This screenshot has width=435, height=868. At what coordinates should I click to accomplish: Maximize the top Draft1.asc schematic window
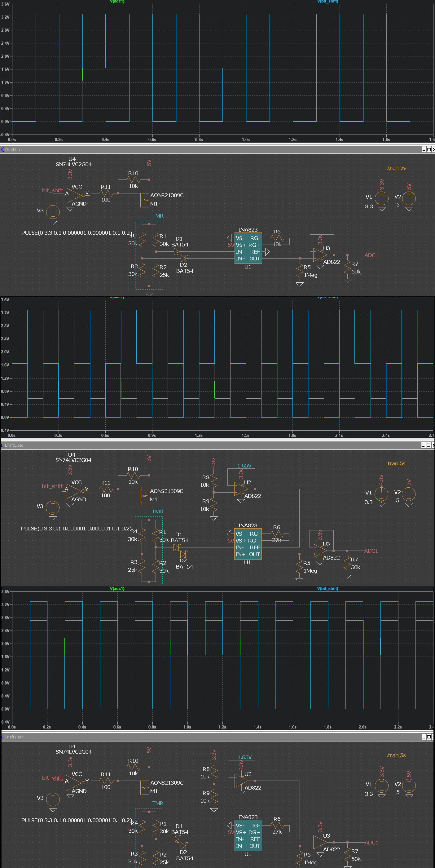pos(429,150)
